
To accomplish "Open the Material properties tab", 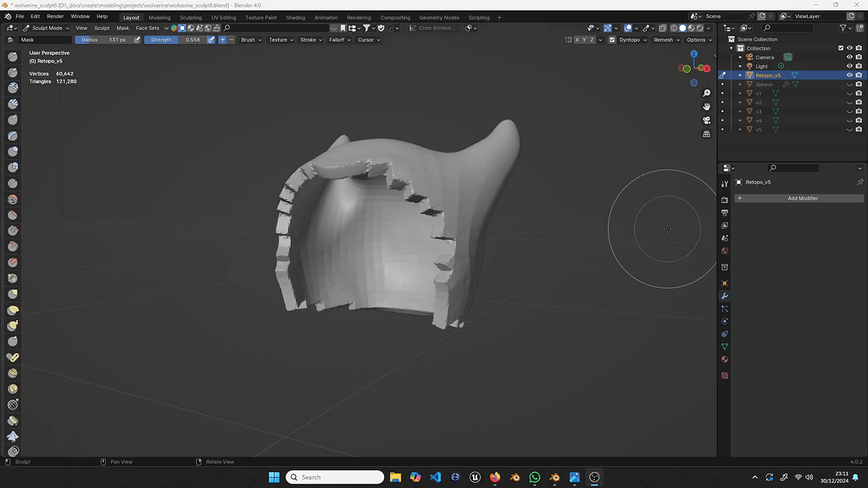I will (725, 359).
